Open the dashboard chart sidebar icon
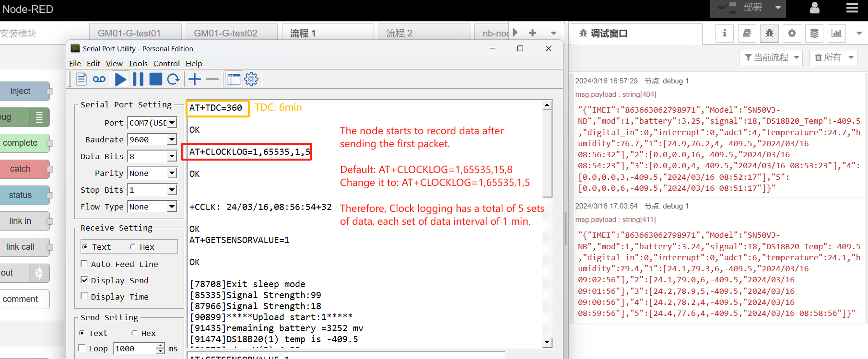 pos(836,33)
